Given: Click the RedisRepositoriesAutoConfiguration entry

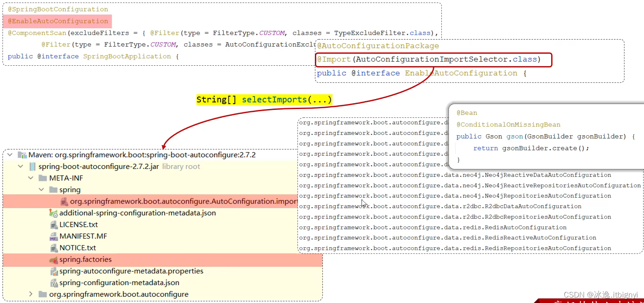Looking at the screenshot, I should pos(455,248).
